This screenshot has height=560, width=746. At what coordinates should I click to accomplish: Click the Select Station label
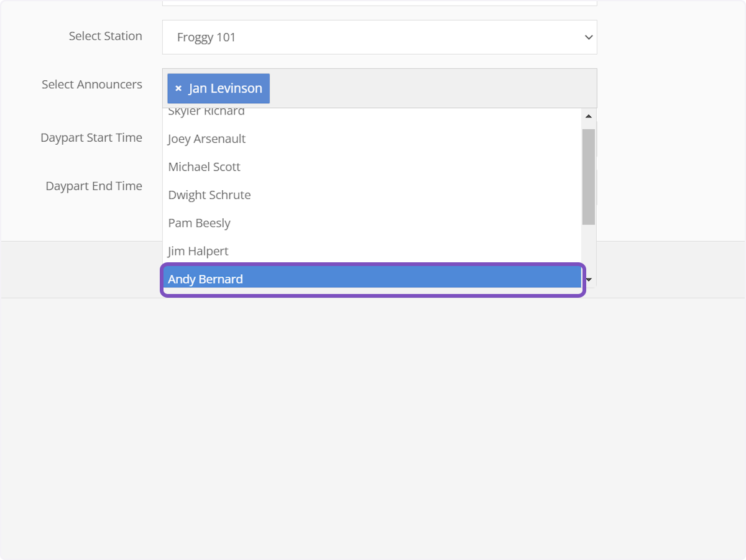pyautogui.click(x=105, y=35)
